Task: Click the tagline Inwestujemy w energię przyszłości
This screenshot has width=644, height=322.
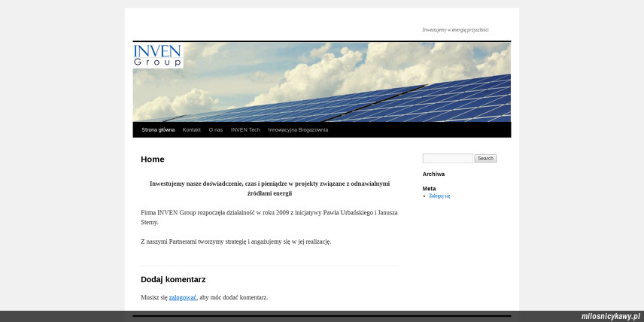Action: (x=455, y=30)
